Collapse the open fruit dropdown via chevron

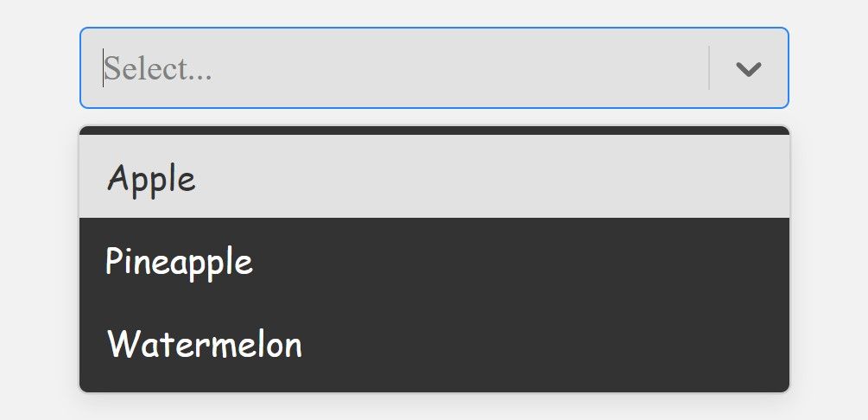748,69
